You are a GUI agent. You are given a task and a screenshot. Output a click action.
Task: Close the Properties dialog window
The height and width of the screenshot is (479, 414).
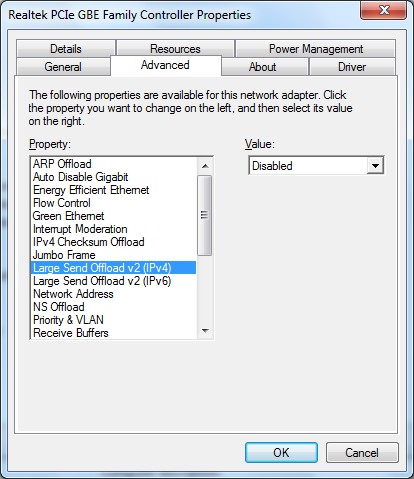coord(384,10)
